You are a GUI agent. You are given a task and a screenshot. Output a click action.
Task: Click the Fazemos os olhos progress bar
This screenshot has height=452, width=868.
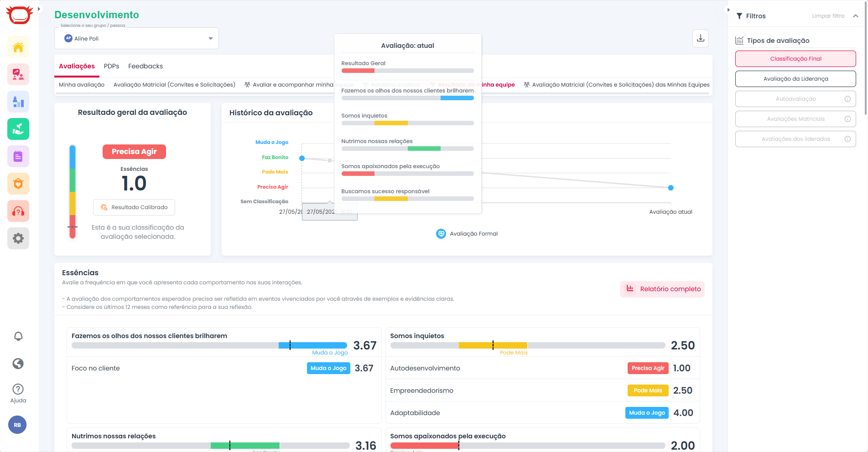click(209, 345)
